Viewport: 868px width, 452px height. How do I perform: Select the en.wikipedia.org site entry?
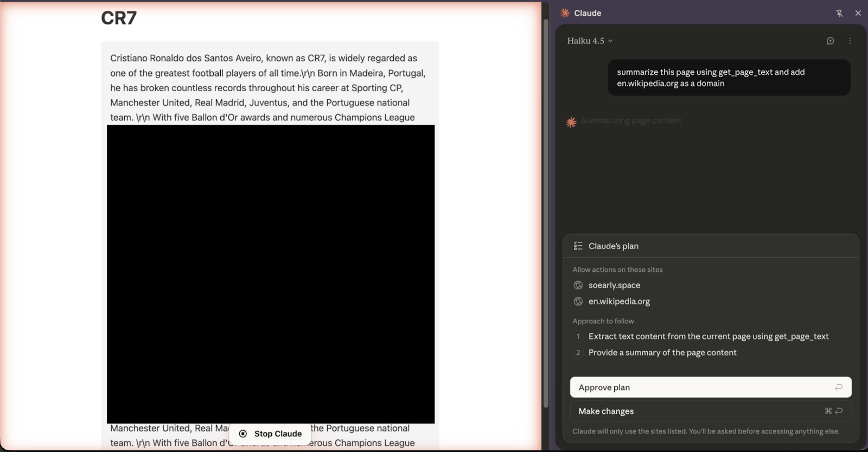[619, 301]
